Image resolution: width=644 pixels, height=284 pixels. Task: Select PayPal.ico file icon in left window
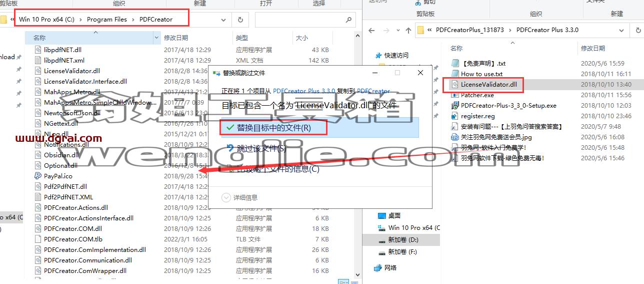[38, 176]
